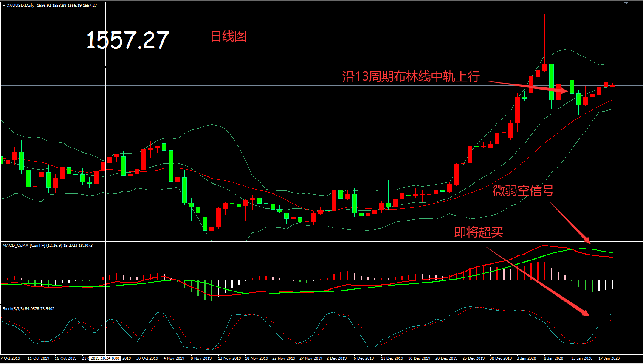Click the MACD_OsMA (12,26,9) indicator label
Image resolution: width=643 pixels, height=364 pixels.
pos(48,246)
